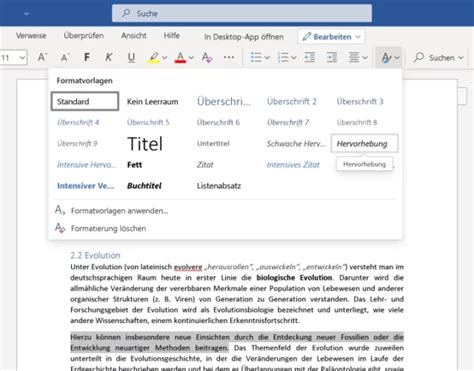Apply the Überschrift 5 style
474x371 pixels.
[148, 122]
